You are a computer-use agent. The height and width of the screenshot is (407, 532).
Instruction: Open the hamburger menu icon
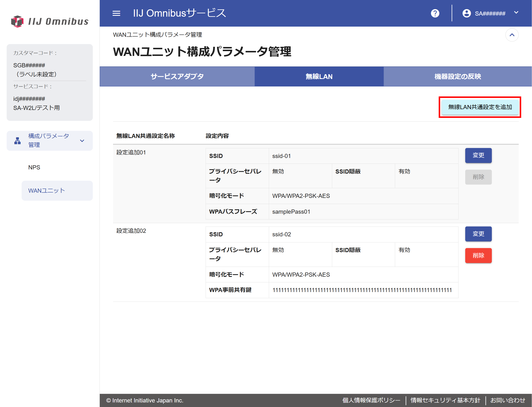116,13
